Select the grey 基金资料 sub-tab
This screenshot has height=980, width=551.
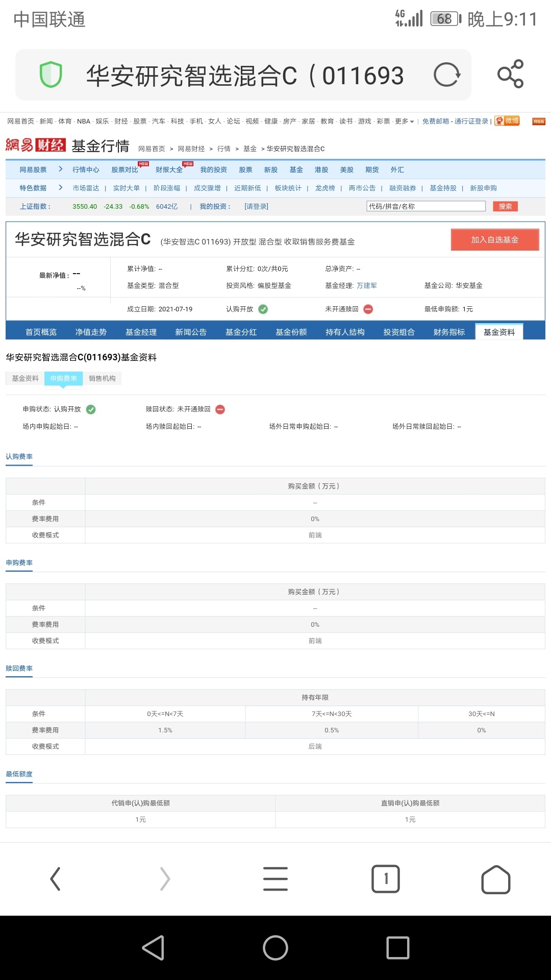[25, 378]
